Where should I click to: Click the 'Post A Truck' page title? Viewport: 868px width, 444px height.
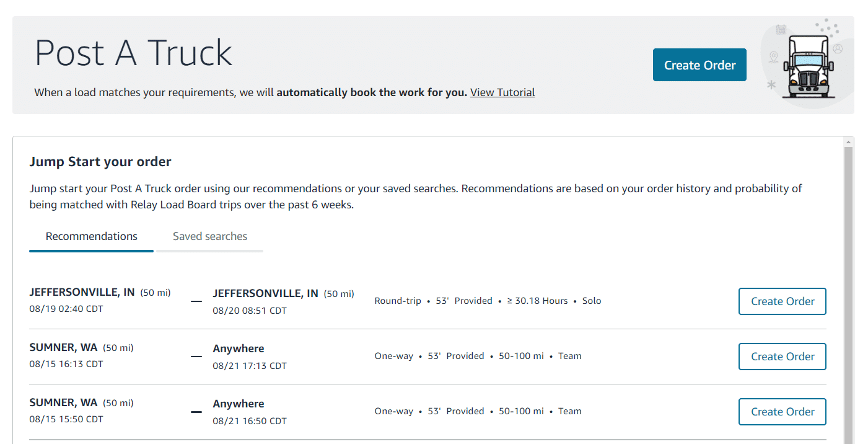133,53
